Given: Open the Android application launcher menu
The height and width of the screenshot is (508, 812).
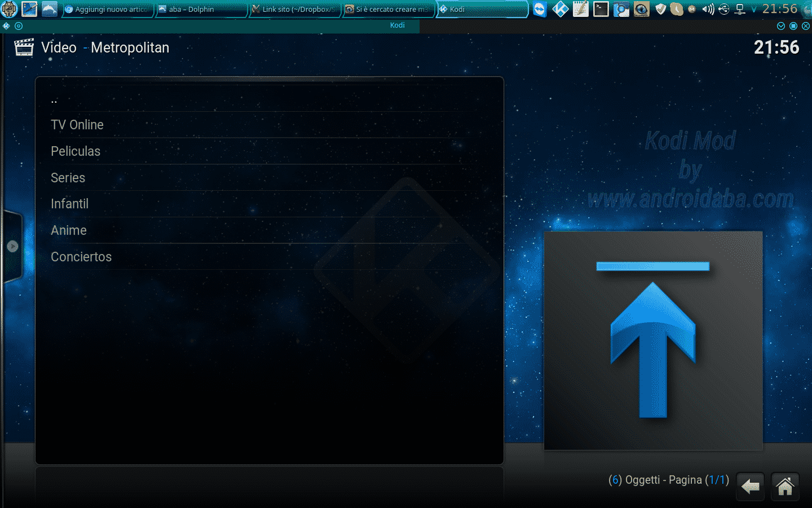Looking at the screenshot, I should click(10, 9).
